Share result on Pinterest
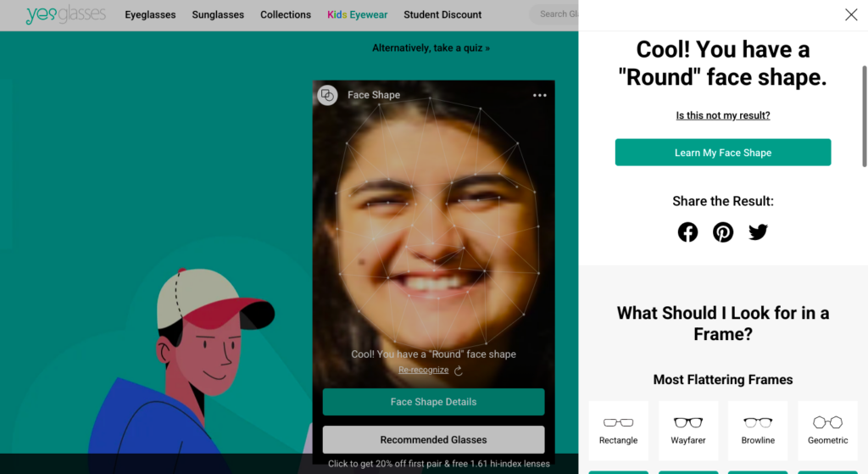Screen dimensions: 868x474 (723, 232)
